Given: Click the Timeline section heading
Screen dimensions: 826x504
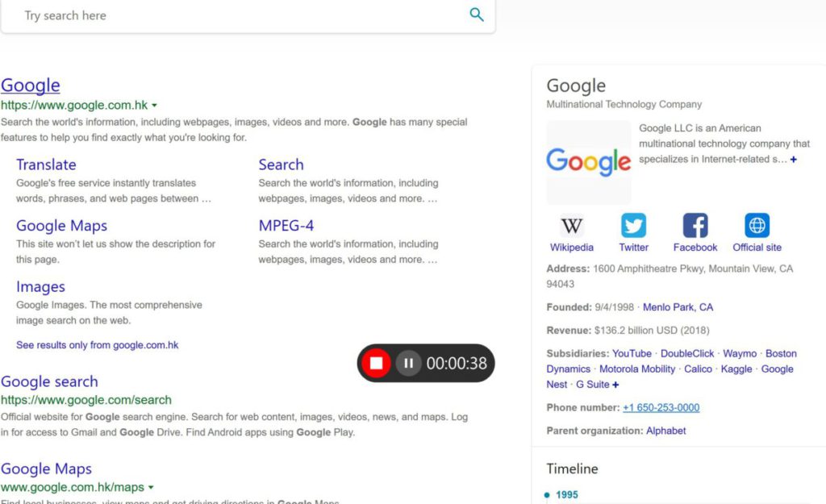Looking at the screenshot, I should pyautogui.click(x=572, y=469).
